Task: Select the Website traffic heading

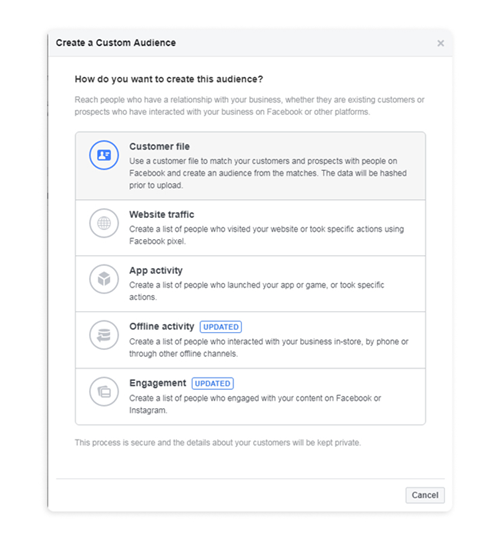Action: click(162, 214)
